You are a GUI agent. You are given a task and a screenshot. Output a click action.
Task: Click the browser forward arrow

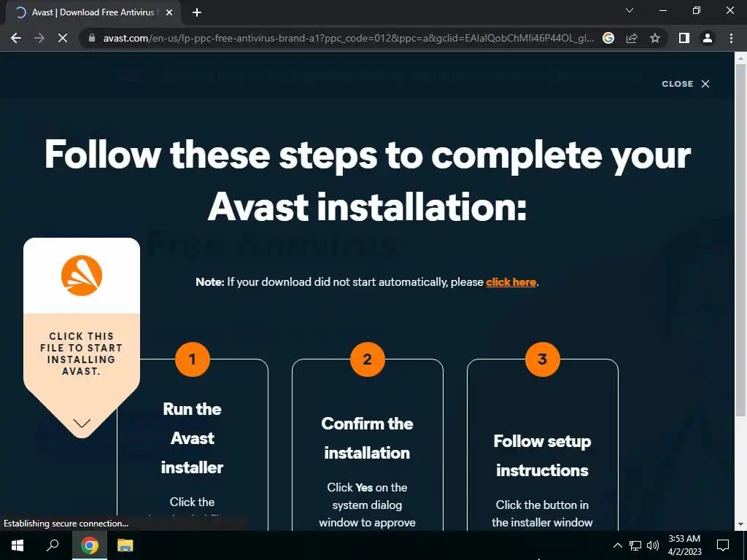(x=39, y=38)
